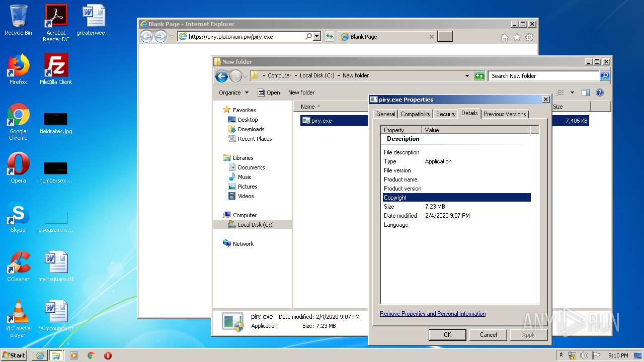Switch to the General tab
This screenshot has width=644, height=362.
[386, 114]
